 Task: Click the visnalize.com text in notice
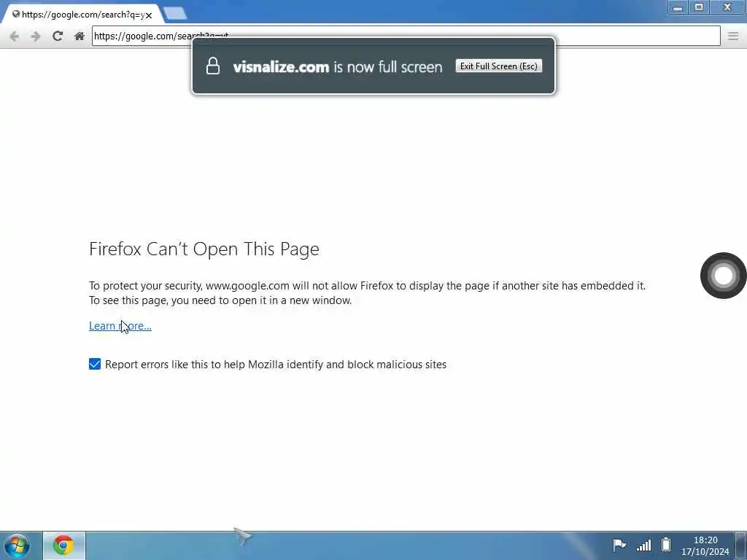pos(281,66)
